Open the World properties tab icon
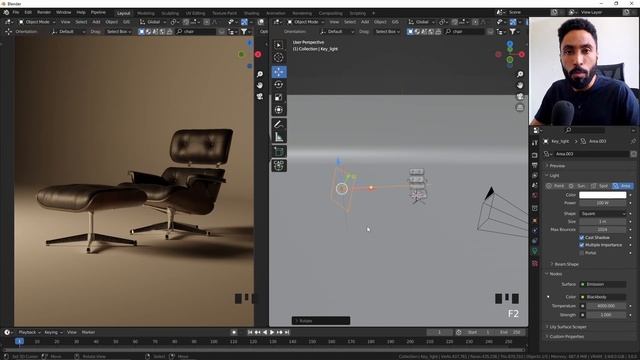Viewport: 640px width, 360px height. coord(535,195)
